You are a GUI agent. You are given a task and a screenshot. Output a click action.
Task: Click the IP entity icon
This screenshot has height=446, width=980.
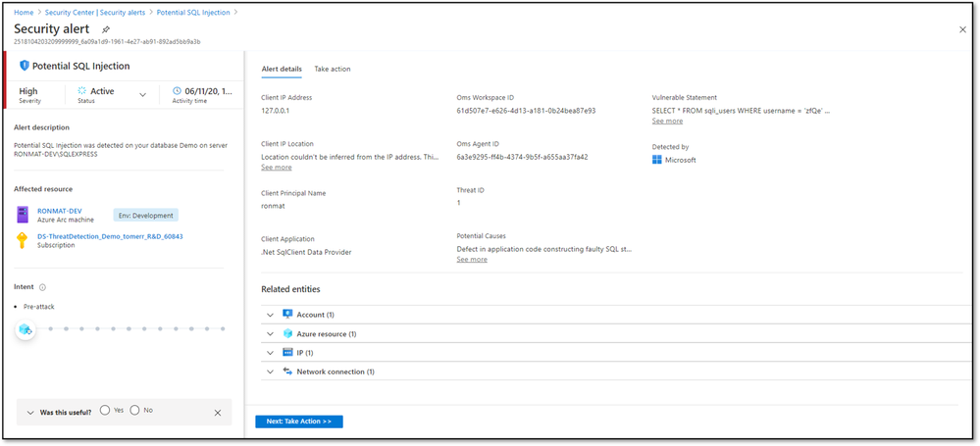[x=287, y=352]
